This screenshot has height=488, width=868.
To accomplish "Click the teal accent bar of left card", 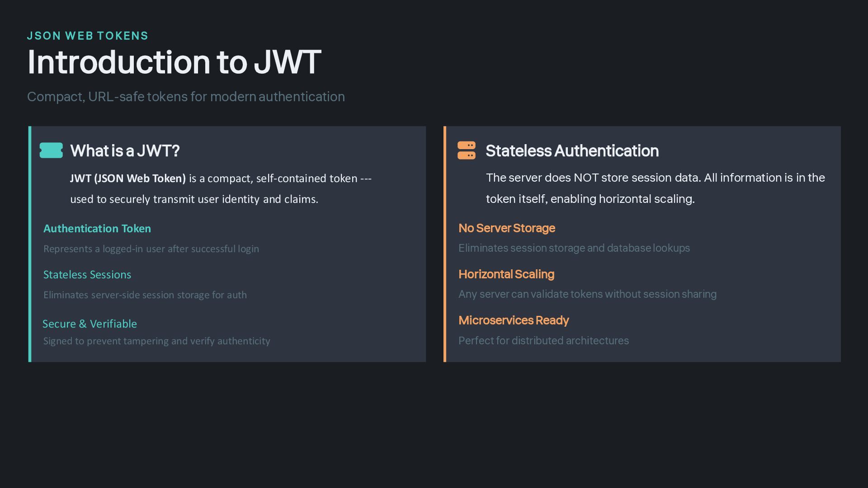I will coord(30,244).
